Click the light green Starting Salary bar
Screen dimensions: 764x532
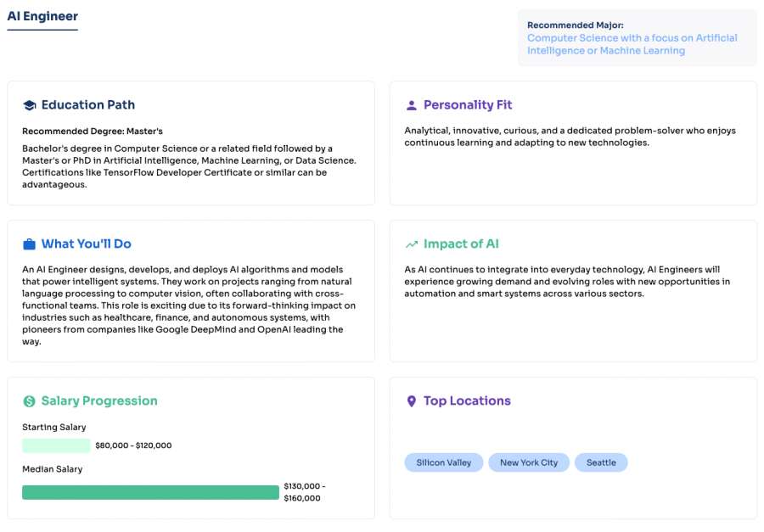[56, 445]
